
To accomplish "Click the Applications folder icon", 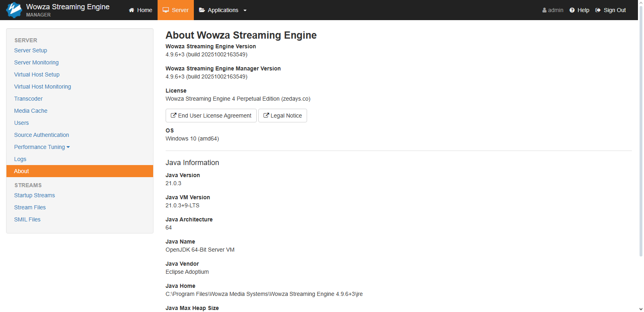I will (x=202, y=10).
